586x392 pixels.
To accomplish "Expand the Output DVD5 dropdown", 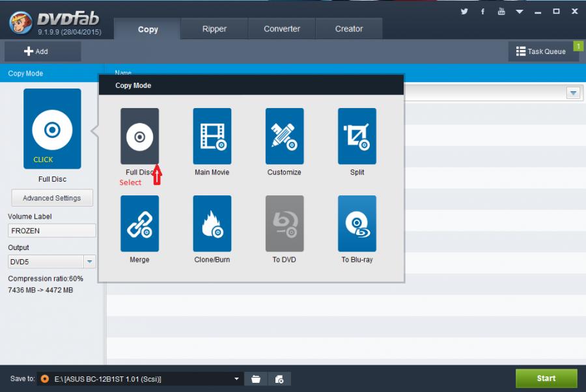I will [x=89, y=262].
